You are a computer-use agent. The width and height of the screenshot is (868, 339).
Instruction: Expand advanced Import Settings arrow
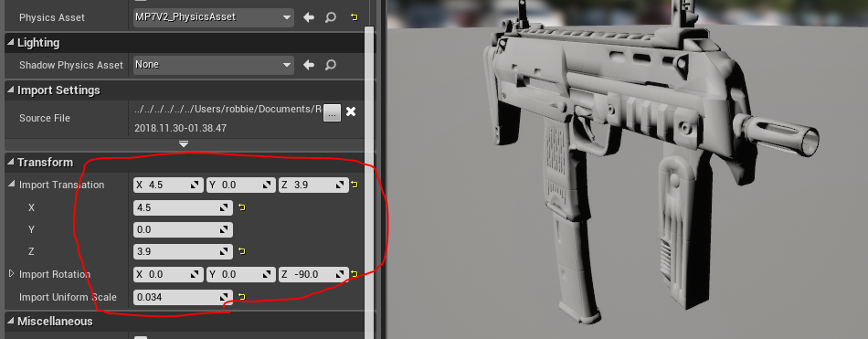(184, 144)
